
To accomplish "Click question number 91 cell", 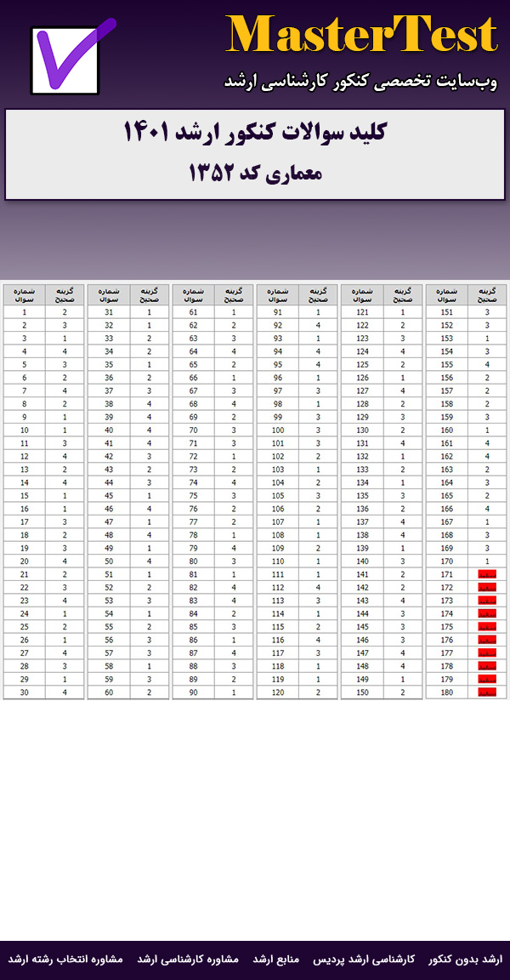I will 278,312.
